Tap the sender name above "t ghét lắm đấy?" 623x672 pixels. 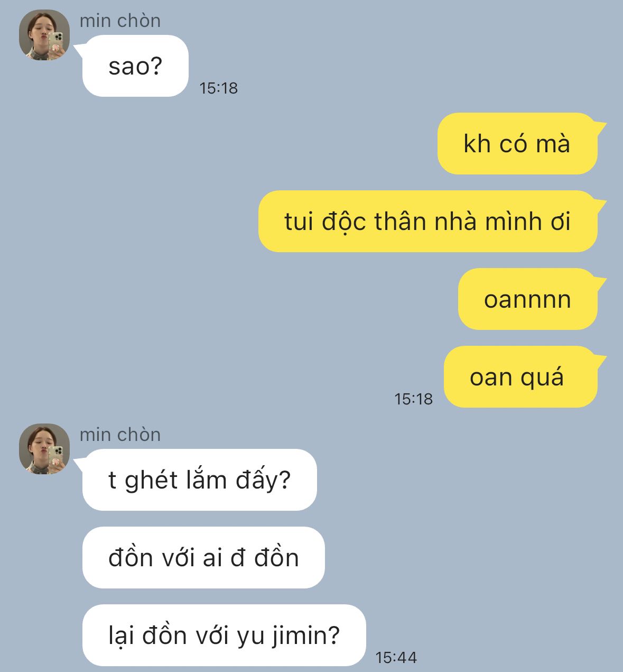(x=120, y=435)
